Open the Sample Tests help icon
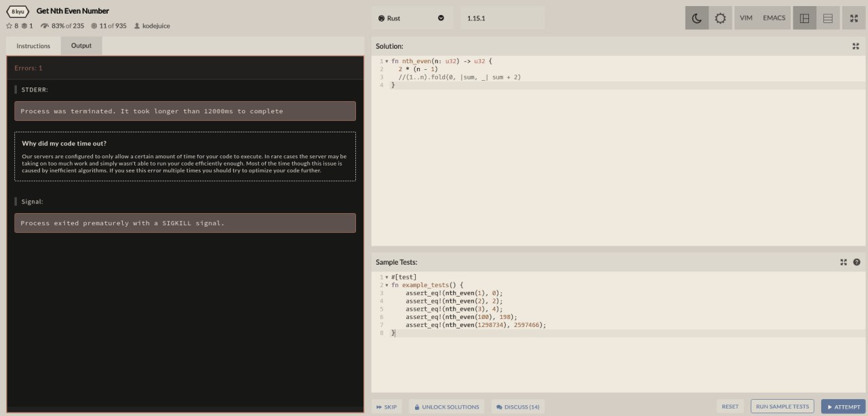Screen dimensions: 868x416 coord(856,262)
